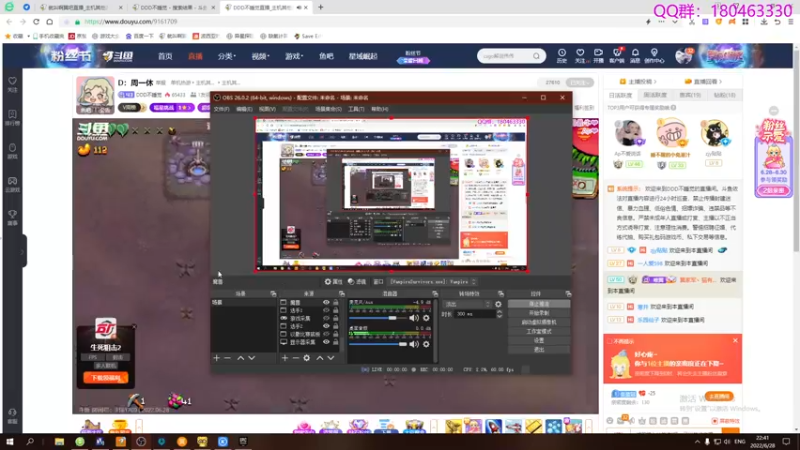This screenshot has width=800, height=450.
Task: Move selected source down in OBS Sources dock
Action: click(331, 358)
